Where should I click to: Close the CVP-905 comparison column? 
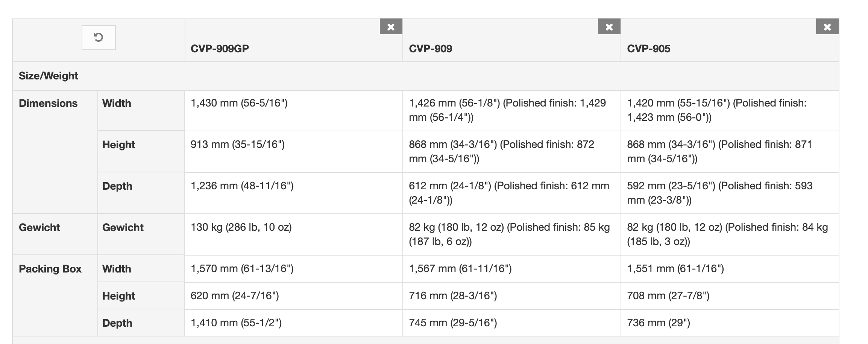827,27
